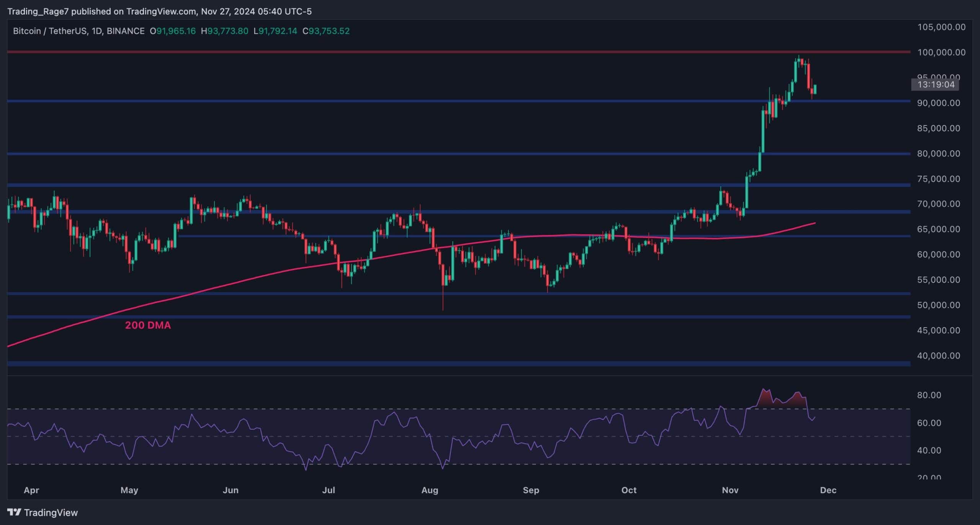Viewport: 980px width, 525px height.
Task: Click the RSI 40.00 scale label
Action: (x=929, y=450)
